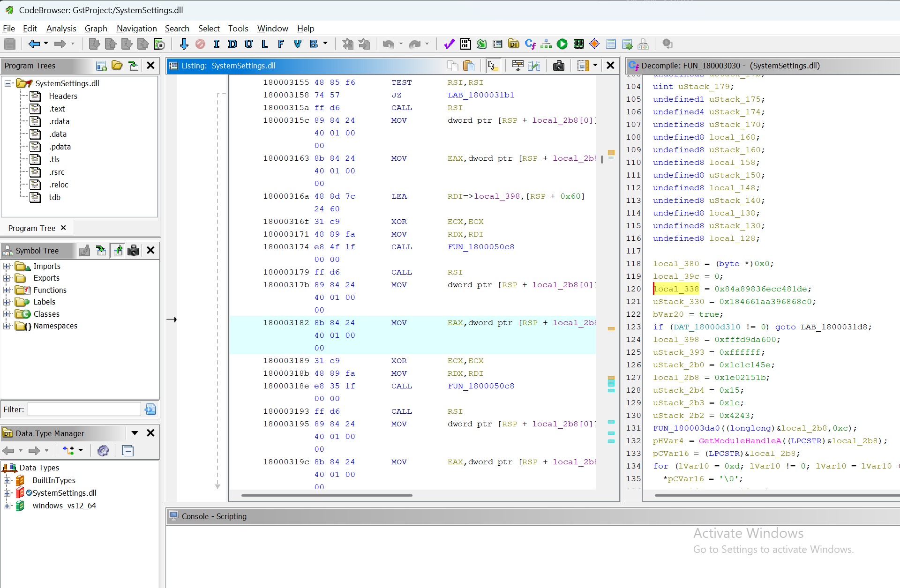Expand the Exports folder in Symbol Tree
The image size is (900, 588).
(7, 278)
